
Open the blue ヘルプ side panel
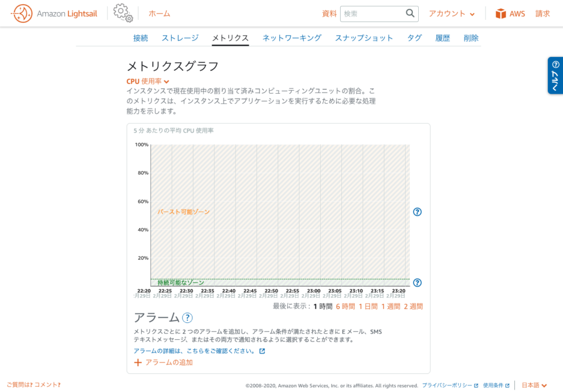(x=555, y=75)
